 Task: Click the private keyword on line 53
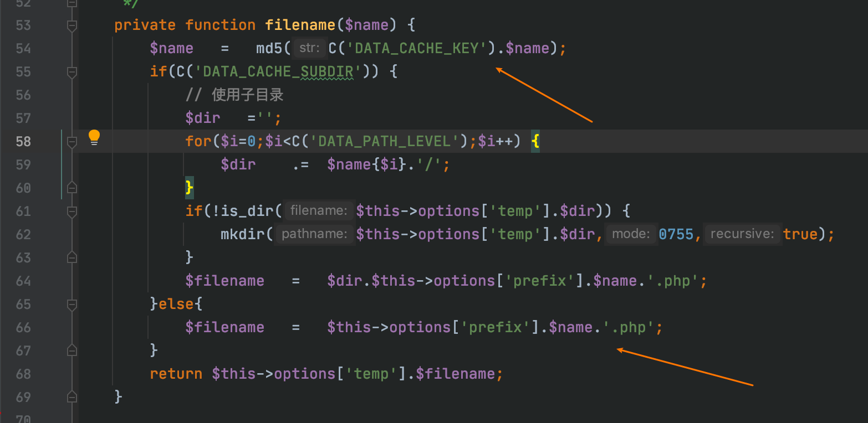point(145,25)
